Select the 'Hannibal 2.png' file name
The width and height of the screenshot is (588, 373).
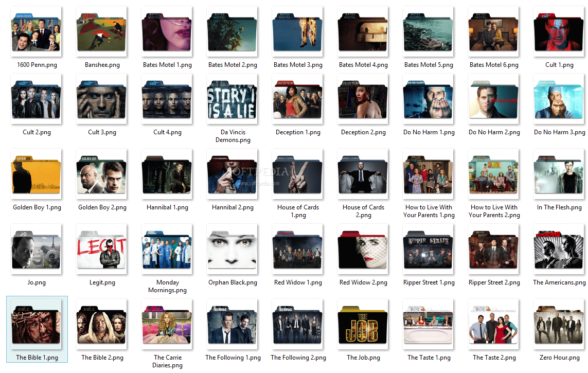(233, 207)
